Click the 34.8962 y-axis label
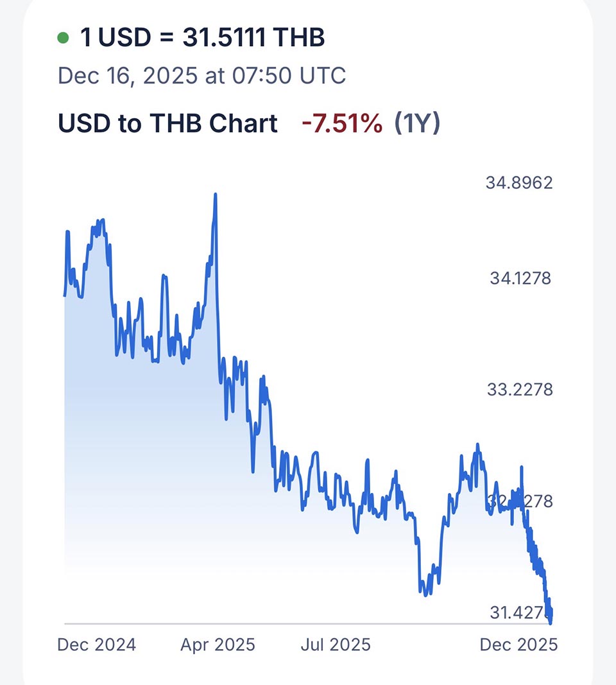Screen dimensions: 616x685 (x=519, y=183)
